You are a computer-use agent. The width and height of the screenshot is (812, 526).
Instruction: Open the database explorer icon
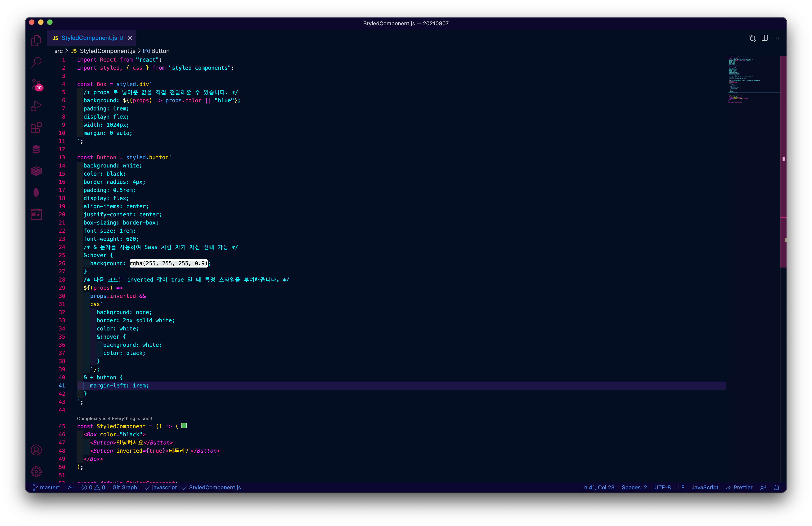pyautogui.click(x=36, y=149)
